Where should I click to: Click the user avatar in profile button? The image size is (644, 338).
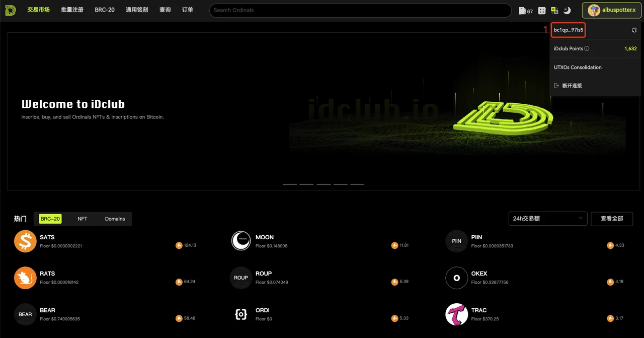point(594,11)
